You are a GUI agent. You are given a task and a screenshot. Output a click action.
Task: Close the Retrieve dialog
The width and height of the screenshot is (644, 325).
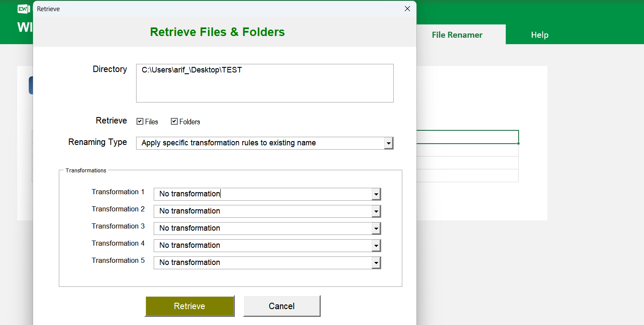tap(407, 9)
